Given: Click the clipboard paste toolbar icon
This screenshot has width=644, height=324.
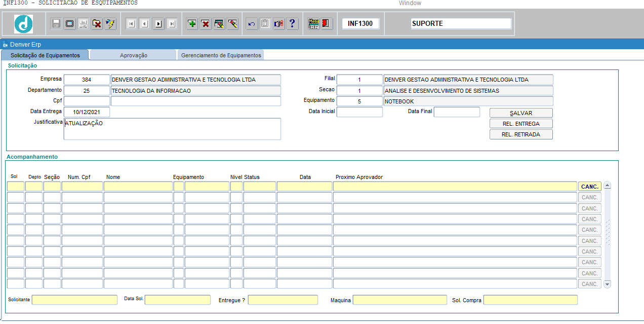Looking at the screenshot, I should tap(265, 23).
